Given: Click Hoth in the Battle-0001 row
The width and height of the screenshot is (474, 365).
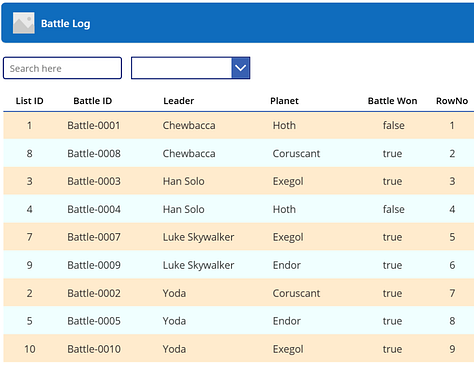Looking at the screenshot, I should pyautogui.click(x=284, y=125).
